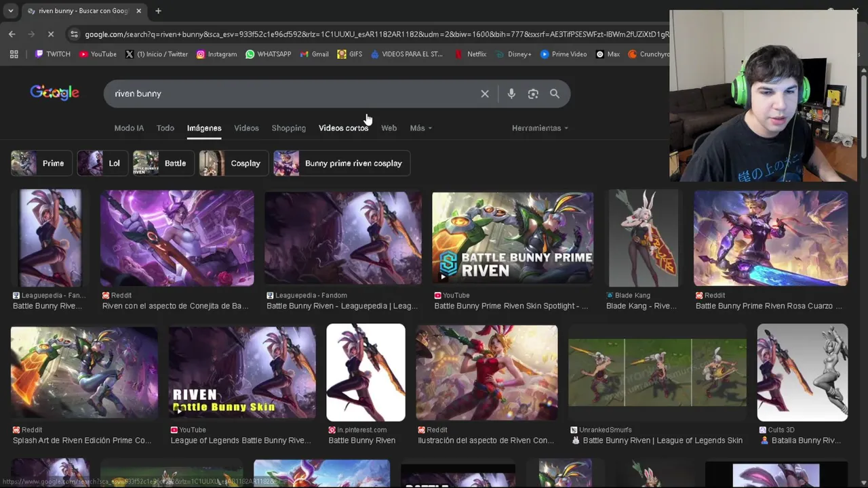Filter images by Lol chip
The height and width of the screenshot is (488, 868).
coord(102,163)
